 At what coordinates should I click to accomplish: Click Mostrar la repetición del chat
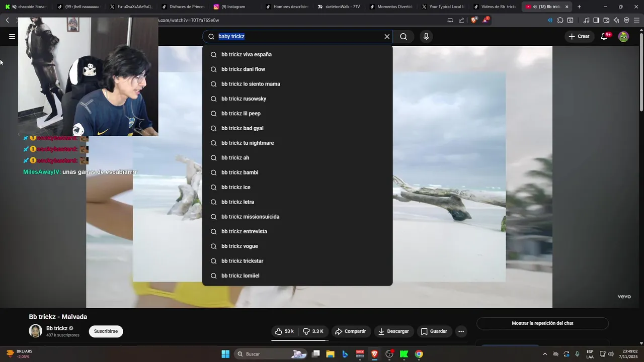pyautogui.click(x=542, y=323)
